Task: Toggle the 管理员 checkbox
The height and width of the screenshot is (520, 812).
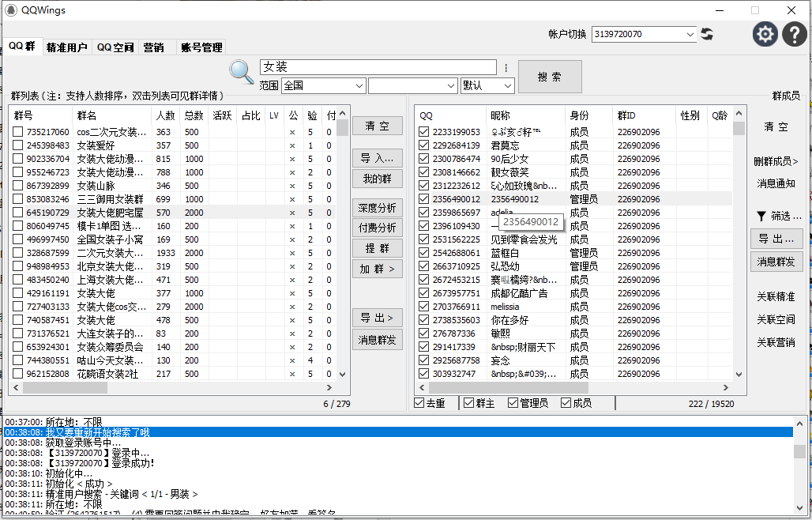Action: (x=513, y=403)
